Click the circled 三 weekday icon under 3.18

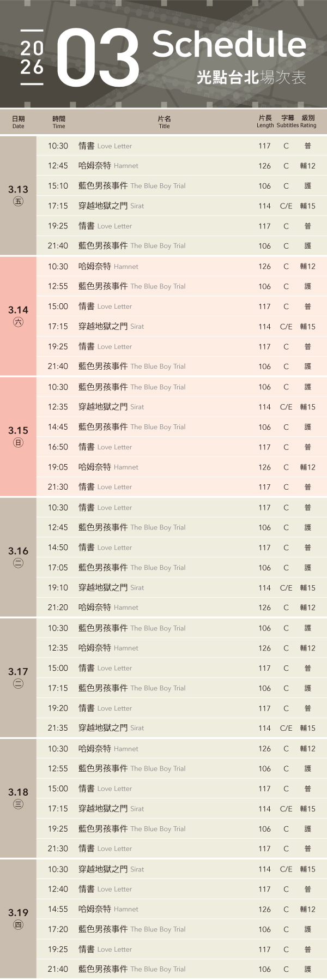pyautogui.click(x=18, y=804)
